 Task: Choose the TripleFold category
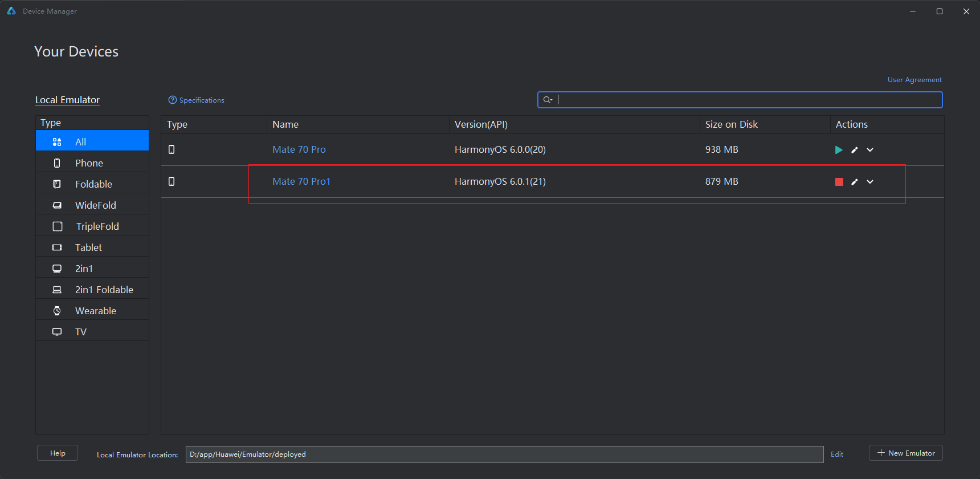click(97, 226)
